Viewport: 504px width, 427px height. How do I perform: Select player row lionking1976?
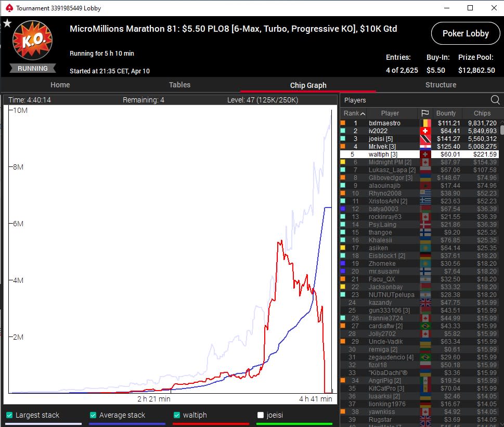click(419, 404)
